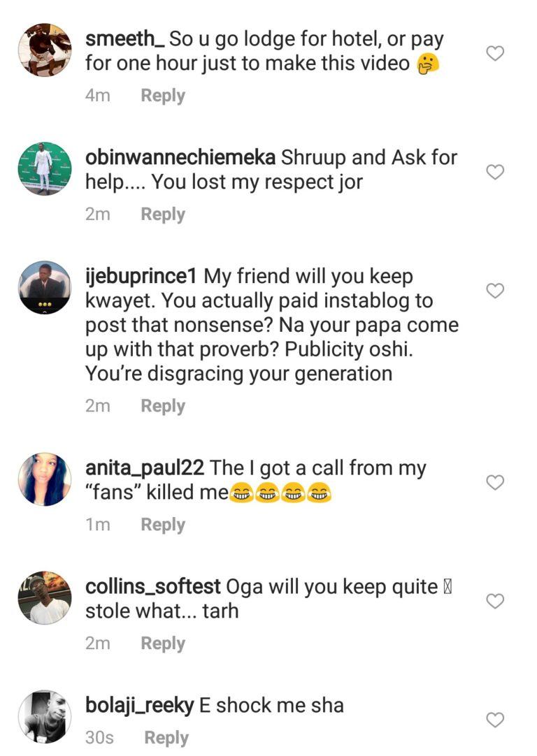Like collins_softest's comment
537x756 pixels.
pyautogui.click(x=495, y=601)
